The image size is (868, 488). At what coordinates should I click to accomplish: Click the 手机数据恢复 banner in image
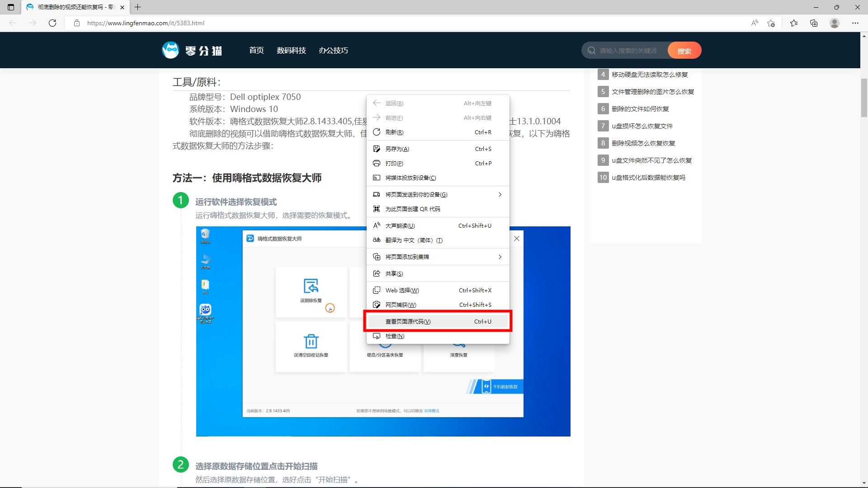[x=495, y=387]
